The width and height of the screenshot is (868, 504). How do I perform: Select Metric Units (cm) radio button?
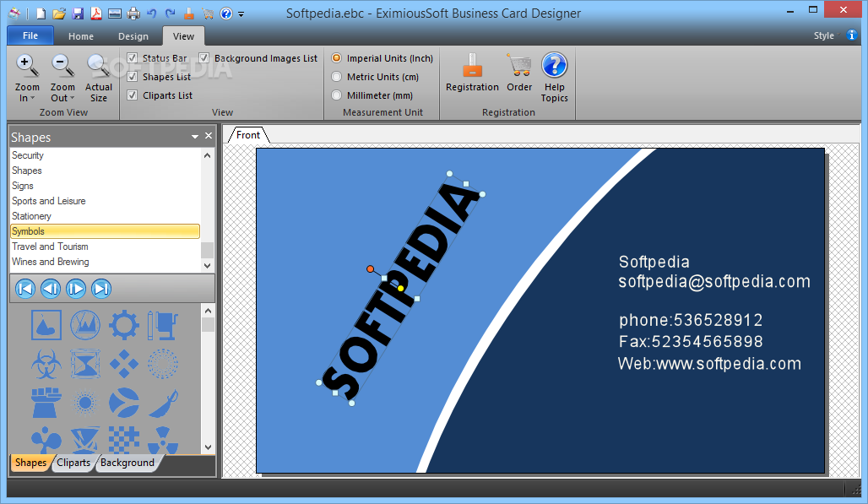(336, 76)
